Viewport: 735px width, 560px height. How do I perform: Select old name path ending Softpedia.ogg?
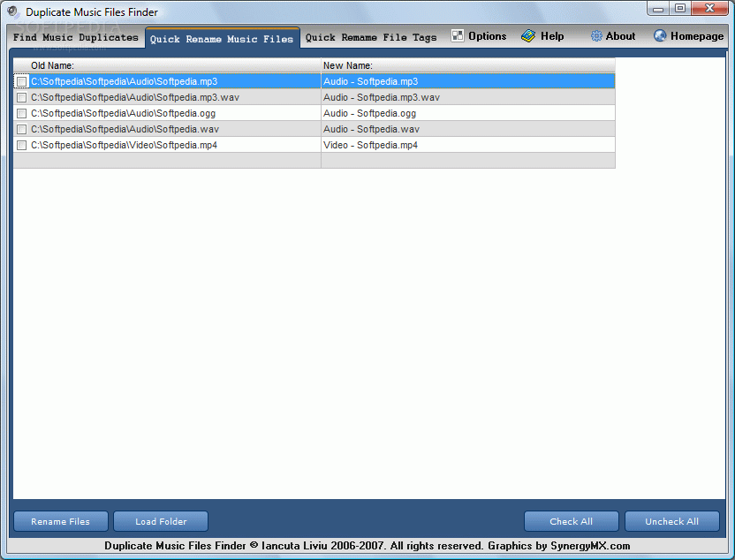124,113
